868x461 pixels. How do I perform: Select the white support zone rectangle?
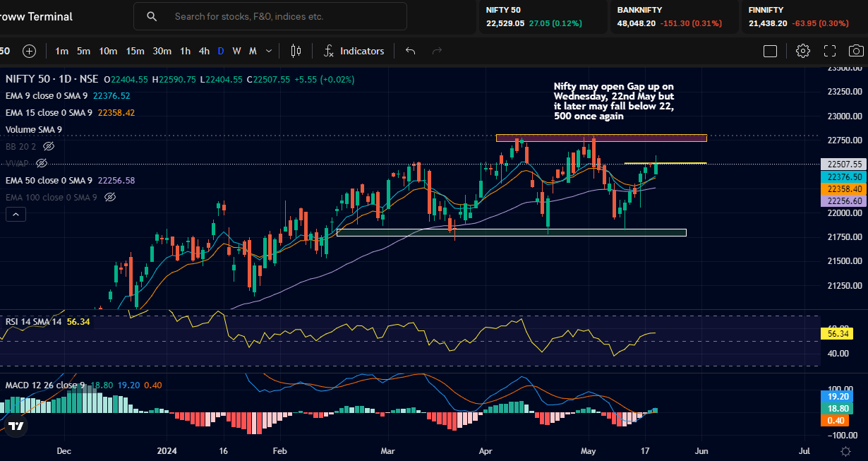click(512, 232)
